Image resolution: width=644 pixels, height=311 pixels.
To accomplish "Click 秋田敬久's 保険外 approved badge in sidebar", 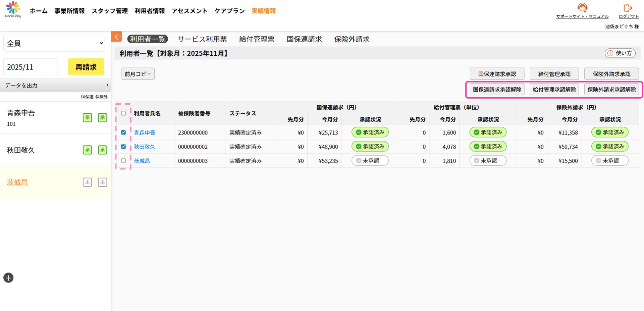I will [x=102, y=150].
